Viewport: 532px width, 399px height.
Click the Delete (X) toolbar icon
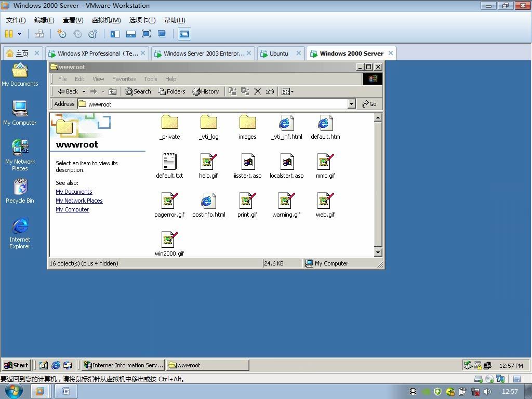point(258,91)
